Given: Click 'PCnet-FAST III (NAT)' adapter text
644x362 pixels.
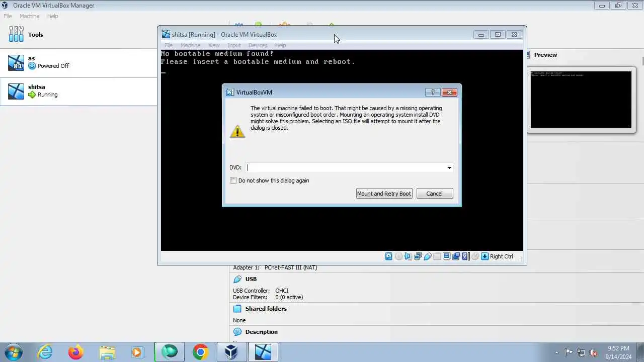Looking at the screenshot, I should click(x=291, y=267).
